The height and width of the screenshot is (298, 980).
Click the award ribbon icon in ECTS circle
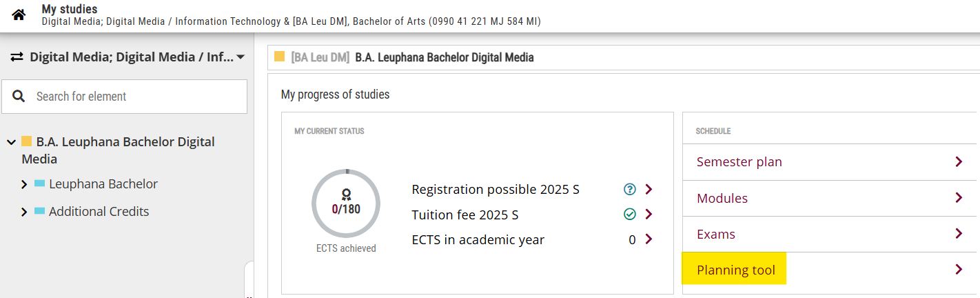coord(346,194)
